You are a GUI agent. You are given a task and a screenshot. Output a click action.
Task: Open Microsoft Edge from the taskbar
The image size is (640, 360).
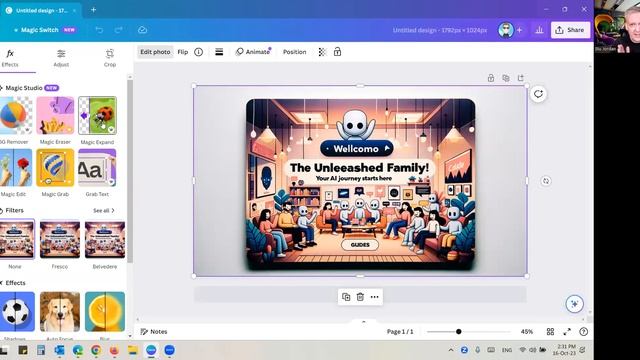coord(78,350)
